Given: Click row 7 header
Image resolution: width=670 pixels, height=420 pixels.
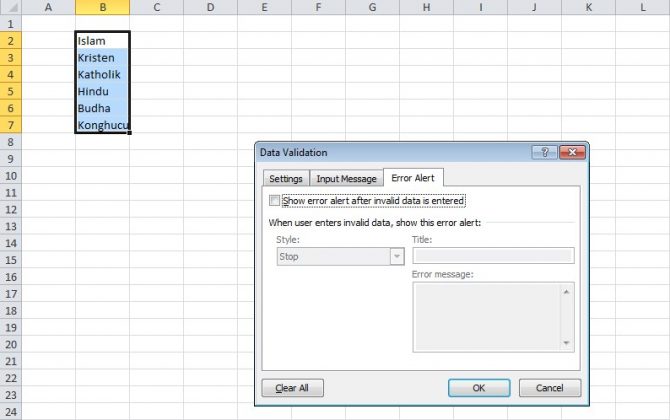Looking at the screenshot, I should click(11, 125).
